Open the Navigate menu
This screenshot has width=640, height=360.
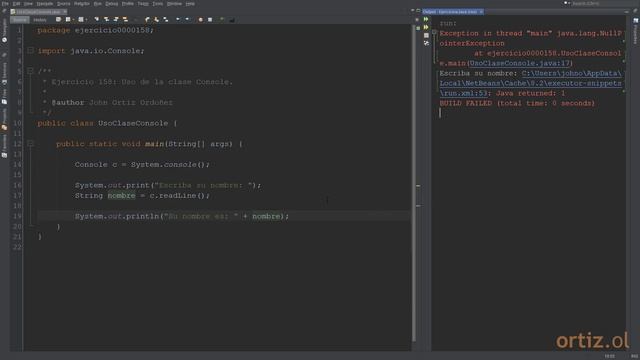[x=45, y=4]
